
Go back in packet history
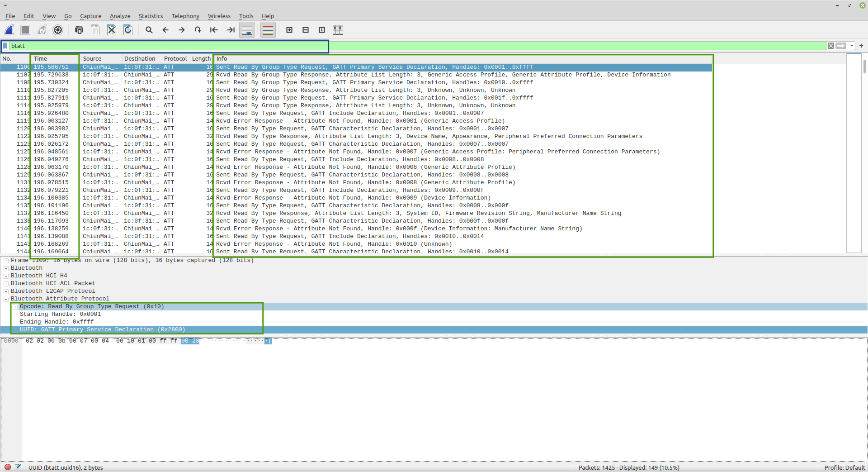(165, 30)
